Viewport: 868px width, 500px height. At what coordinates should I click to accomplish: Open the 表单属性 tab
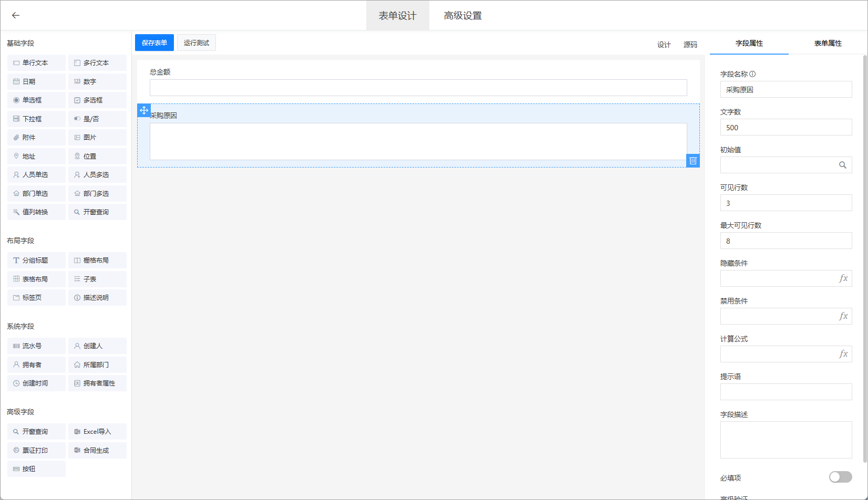(828, 43)
